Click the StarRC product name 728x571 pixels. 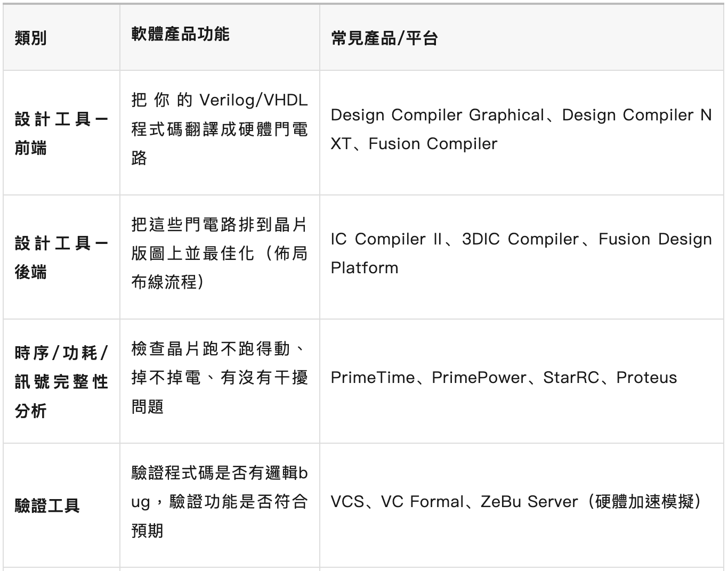[x=571, y=378]
